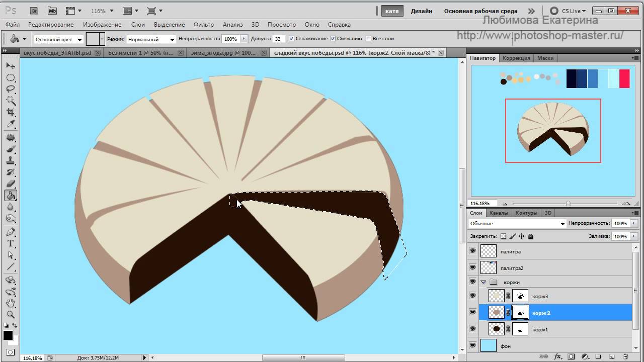Image resolution: width=644 pixels, height=362 pixels.
Task: Click the add layer mask icon
Action: tap(571, 356)
